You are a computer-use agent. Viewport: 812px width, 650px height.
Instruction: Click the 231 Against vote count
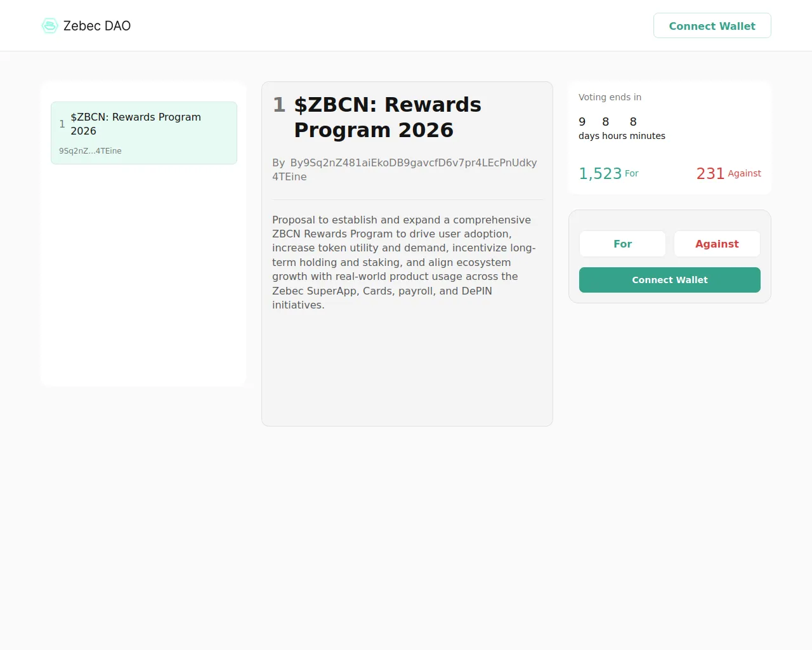click(728, 173)
